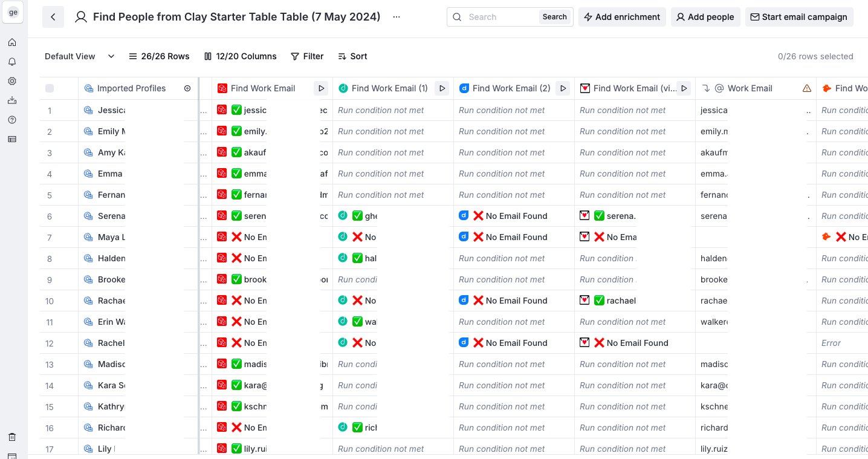Open help via the question mark icon
This screenshot has width=868, height=459.
[x=12, y=120]
